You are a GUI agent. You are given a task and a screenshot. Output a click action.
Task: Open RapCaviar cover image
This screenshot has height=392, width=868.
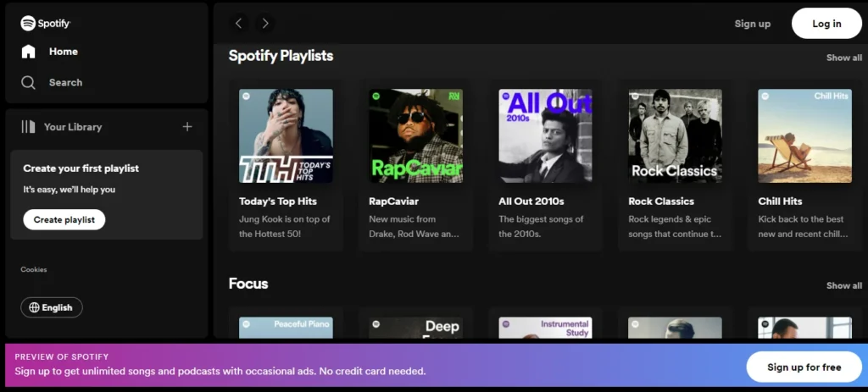tap(415, 136)
